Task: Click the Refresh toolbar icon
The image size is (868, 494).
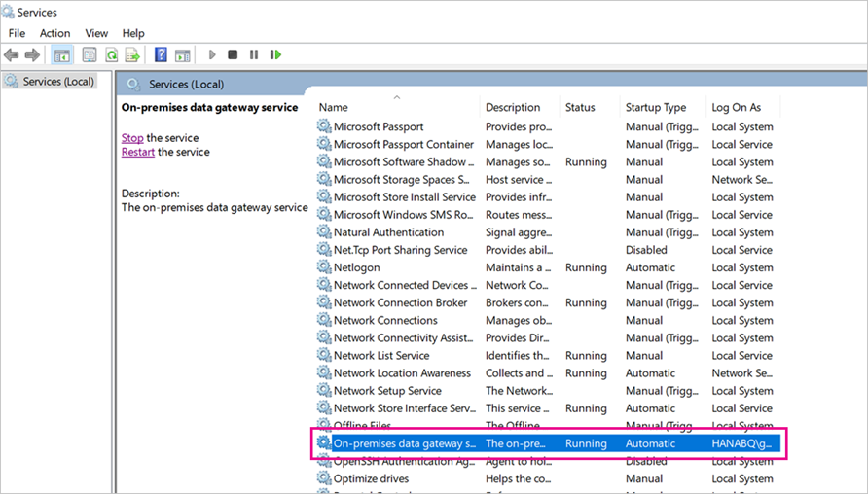Action: tap(111, 55)
